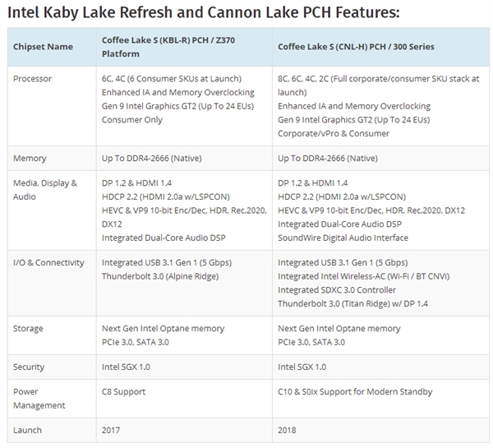Click the Consumer Only text in Z370 column
Viewport: 493px width, 448px height.
(131, 120)
